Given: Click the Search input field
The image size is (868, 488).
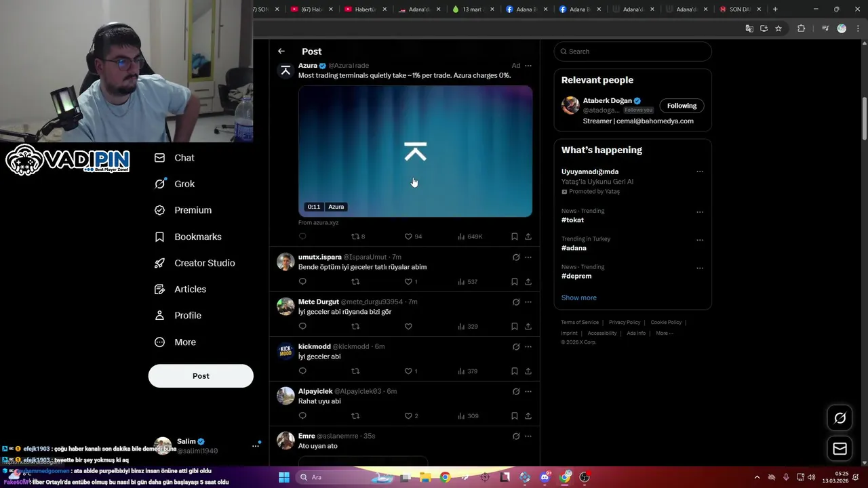Looking at the screenshot, I should coord(633,52).
